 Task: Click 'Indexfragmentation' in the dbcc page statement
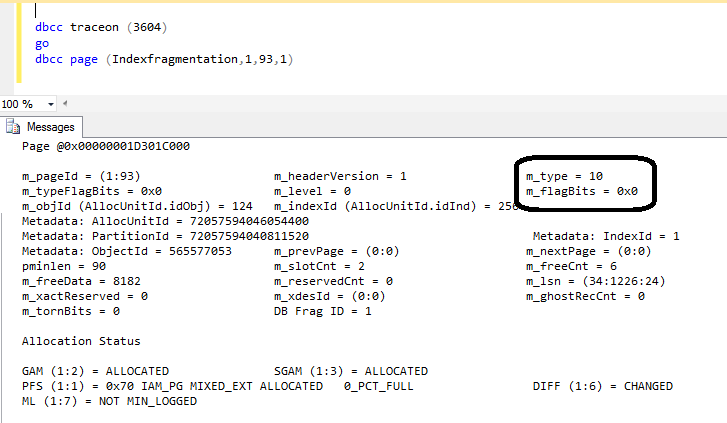click(x=175, y=59)
